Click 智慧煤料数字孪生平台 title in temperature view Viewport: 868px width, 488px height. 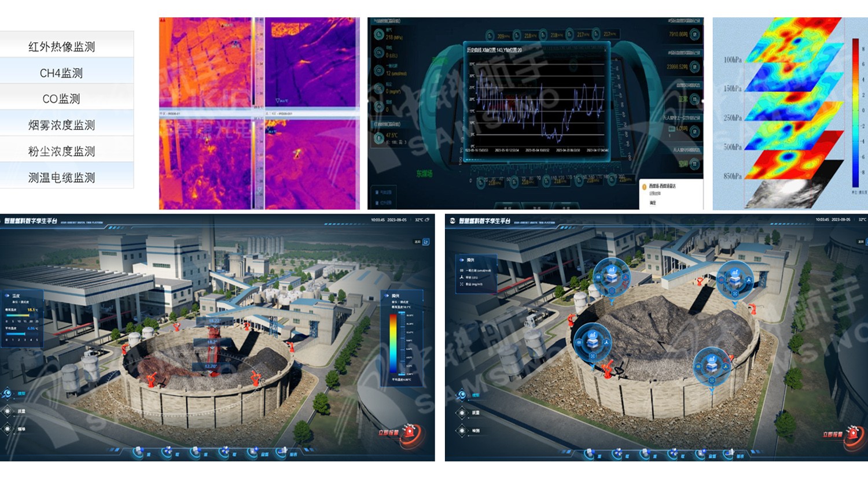coord(30,221)
